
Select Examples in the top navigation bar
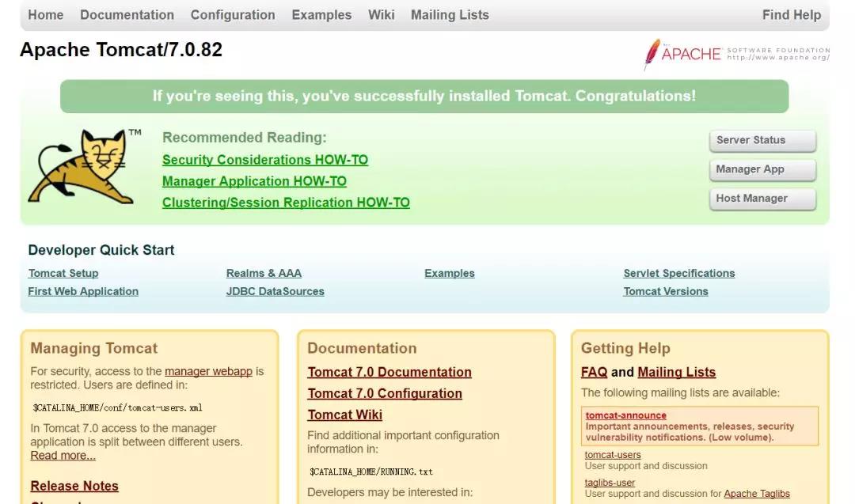[x=321, y=15]
